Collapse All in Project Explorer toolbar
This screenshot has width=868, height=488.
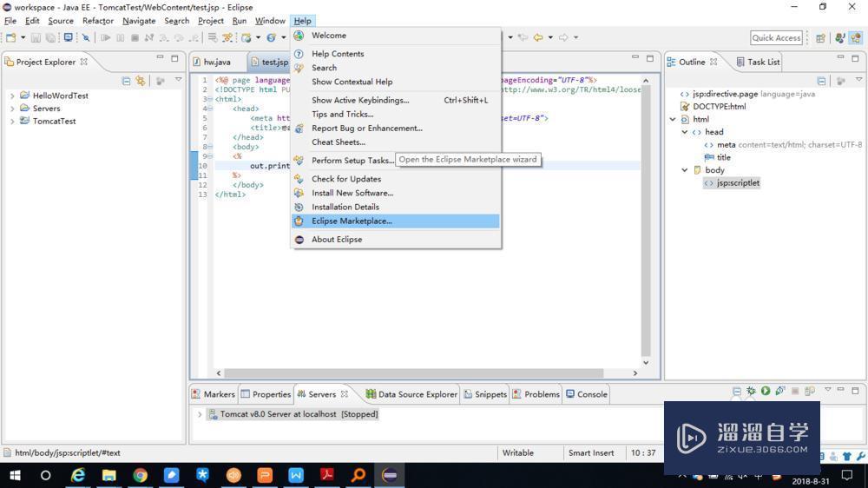pyautogui.click(x=126, y=81)
